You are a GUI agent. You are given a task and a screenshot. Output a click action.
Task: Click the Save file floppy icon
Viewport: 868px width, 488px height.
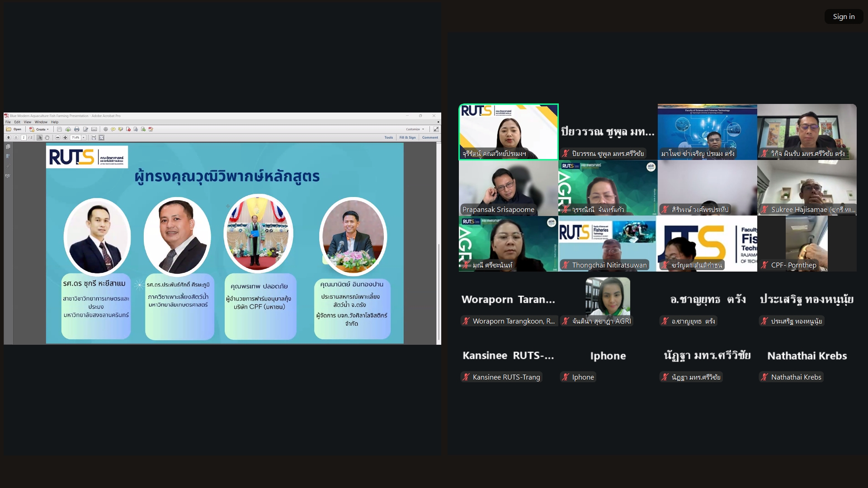tap(59, 129)
